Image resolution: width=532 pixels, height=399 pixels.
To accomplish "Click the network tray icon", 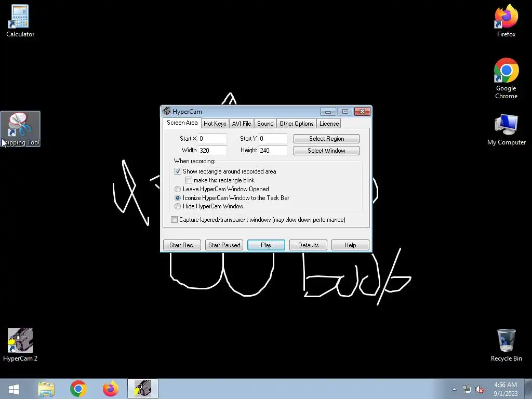I will coord(467,389).
